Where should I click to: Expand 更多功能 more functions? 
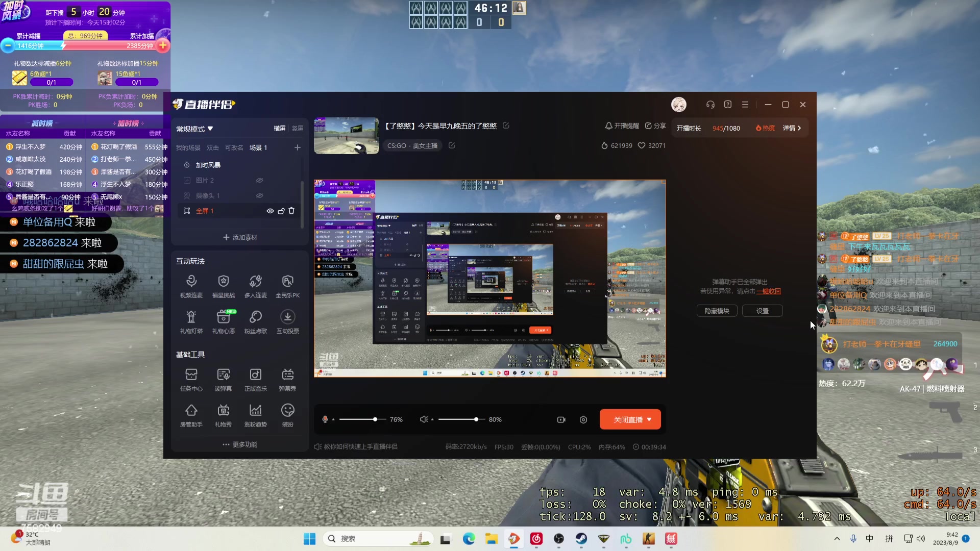(240, 444)
